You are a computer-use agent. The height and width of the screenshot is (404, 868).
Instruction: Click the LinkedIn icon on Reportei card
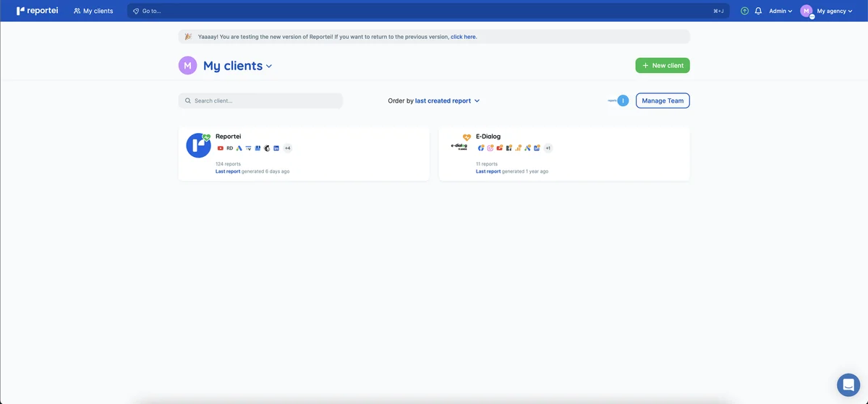coord(276,148)
